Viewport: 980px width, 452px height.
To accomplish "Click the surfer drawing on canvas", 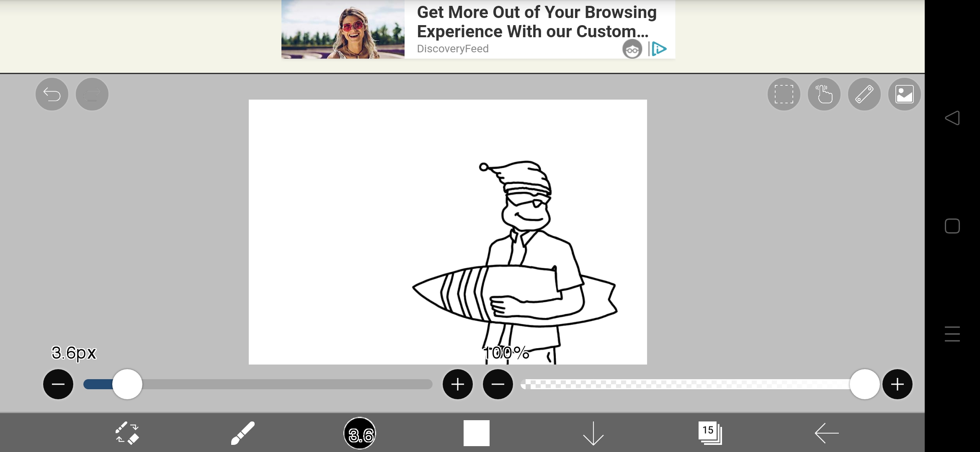I will click(514, 262).
